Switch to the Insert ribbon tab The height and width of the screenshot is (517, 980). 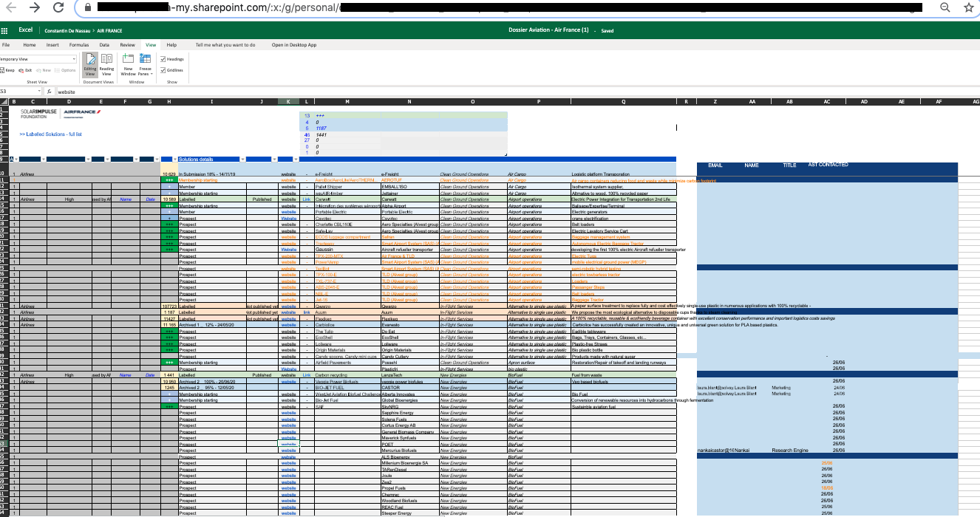click(52, 45)
